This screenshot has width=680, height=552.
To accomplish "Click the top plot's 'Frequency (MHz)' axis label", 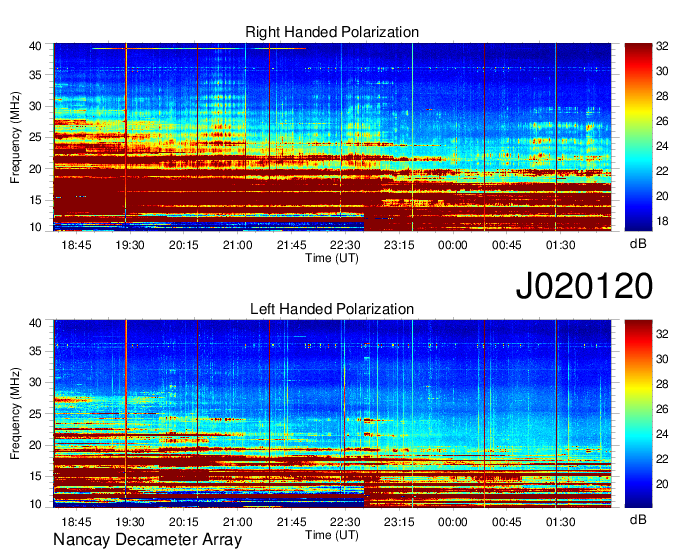I will tap(15, 137).
